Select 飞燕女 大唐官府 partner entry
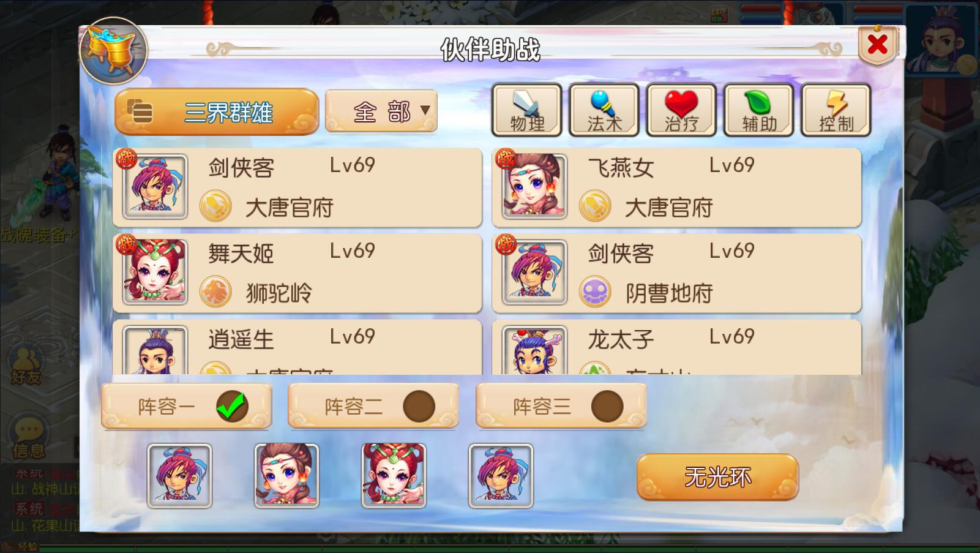 (677, 187)
